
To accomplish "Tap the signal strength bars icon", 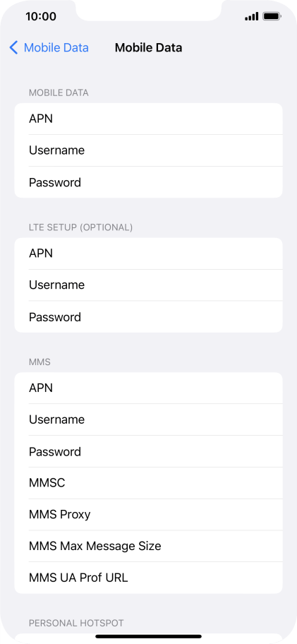I will (251, 17).
